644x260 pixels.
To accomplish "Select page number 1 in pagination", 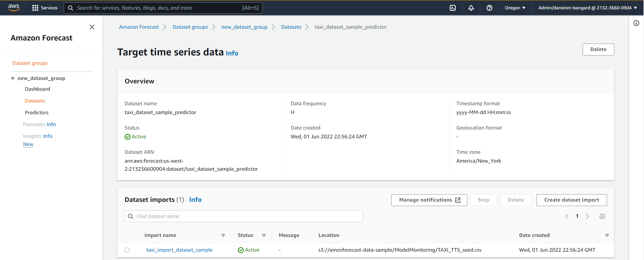I will click(x=577, y=216).
